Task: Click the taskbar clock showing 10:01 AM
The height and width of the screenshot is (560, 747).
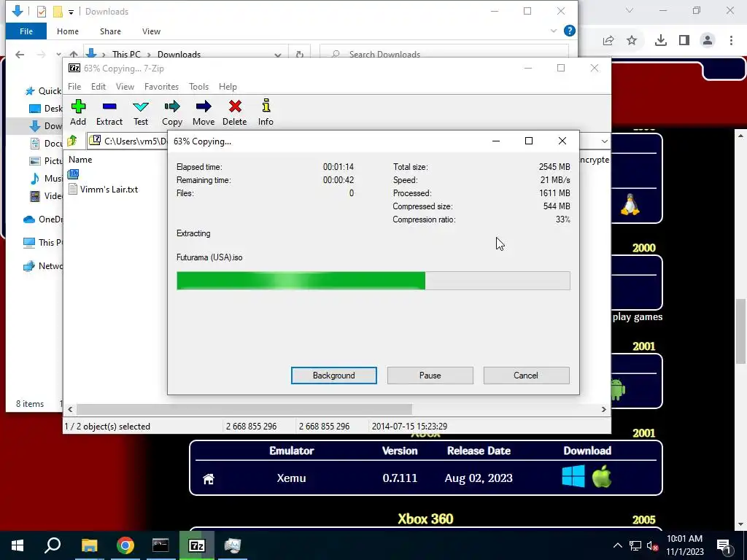Action: [x=684, y=545]
